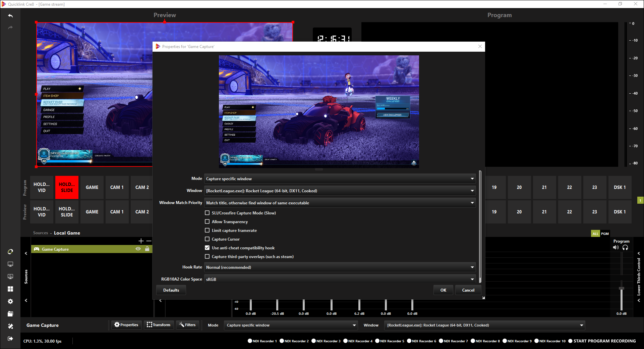The image size is (644, 349).
Task: Click the undo arrow icon
Action: 10,16
